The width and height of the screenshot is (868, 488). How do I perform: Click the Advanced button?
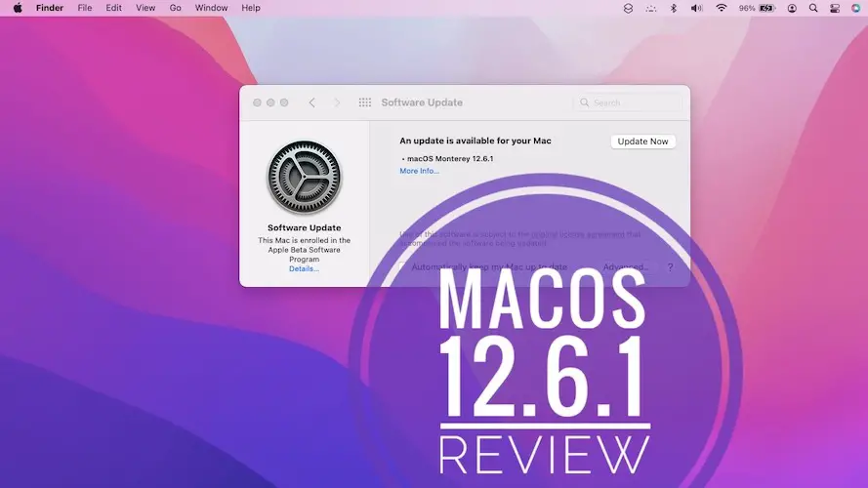(x=625, y=266)
